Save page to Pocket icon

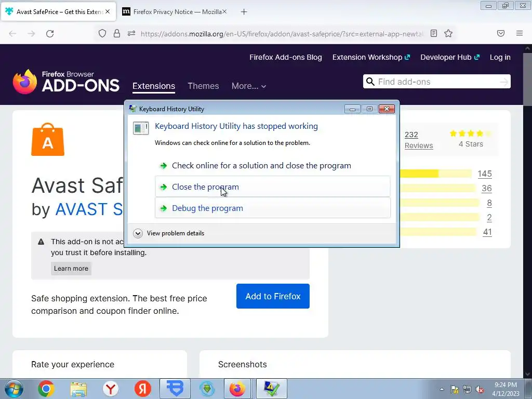point(501,33)
